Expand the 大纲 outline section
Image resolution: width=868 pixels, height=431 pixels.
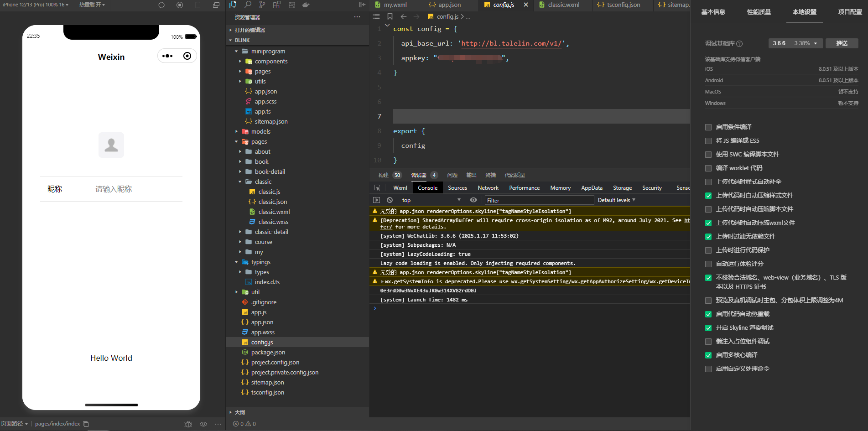[x=239, y=412]
